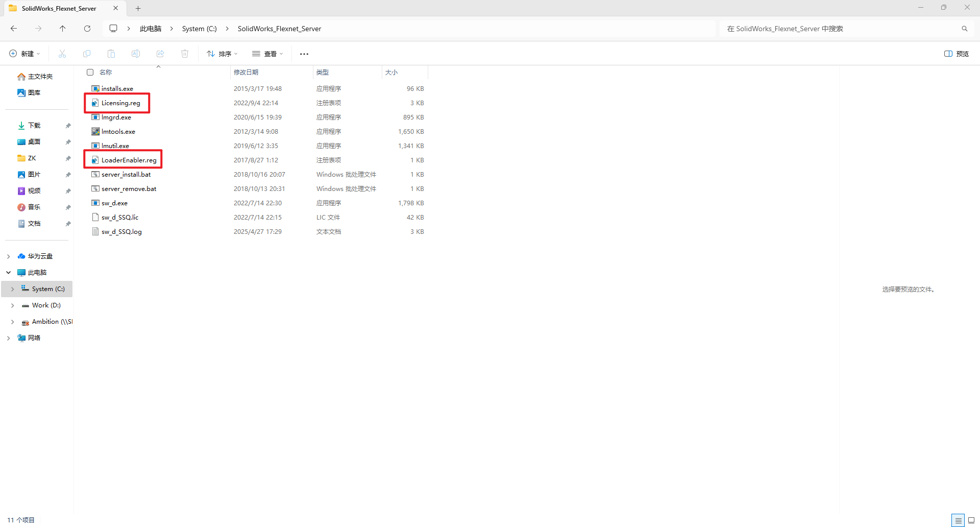This screenshot has width=980, height=527.
Task: Select lmutil.exe file
Action: (115, 146)
